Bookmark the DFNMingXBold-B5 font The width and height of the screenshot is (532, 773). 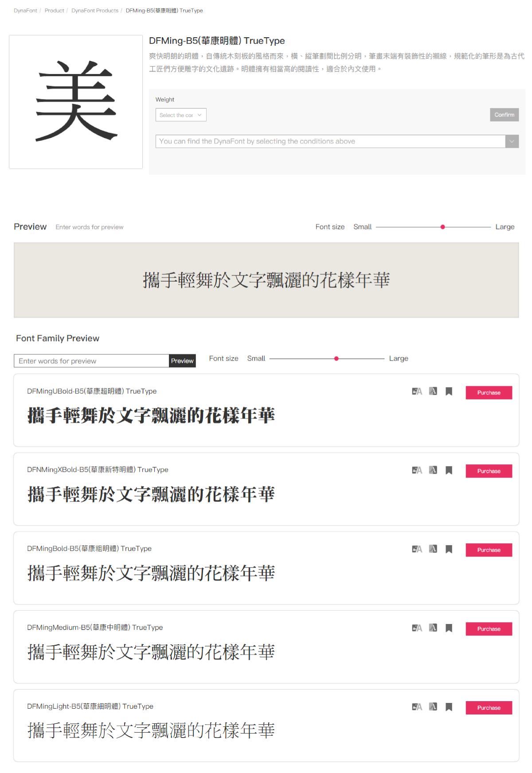(x=449, y=470)
